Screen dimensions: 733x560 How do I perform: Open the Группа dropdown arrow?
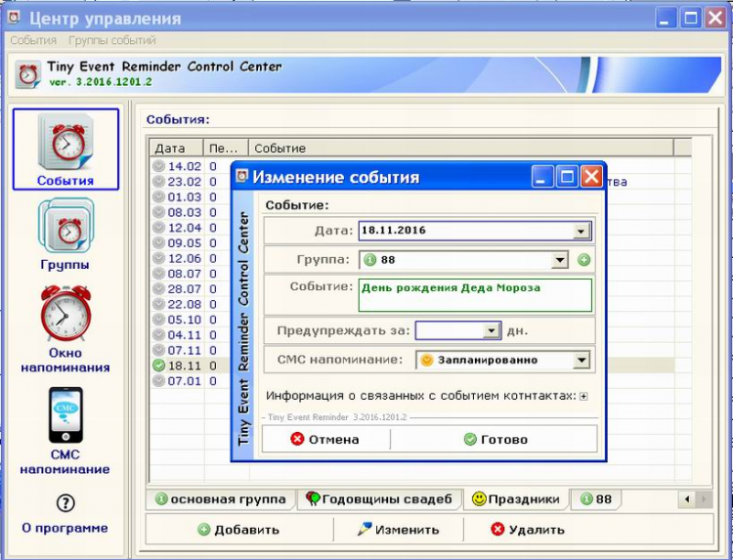coord(559,260)
